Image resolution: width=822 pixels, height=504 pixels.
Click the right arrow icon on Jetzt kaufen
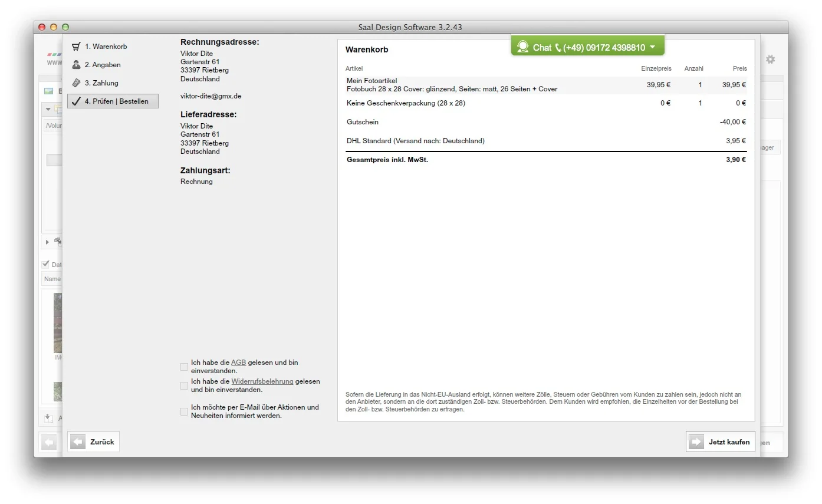[696, 442]
